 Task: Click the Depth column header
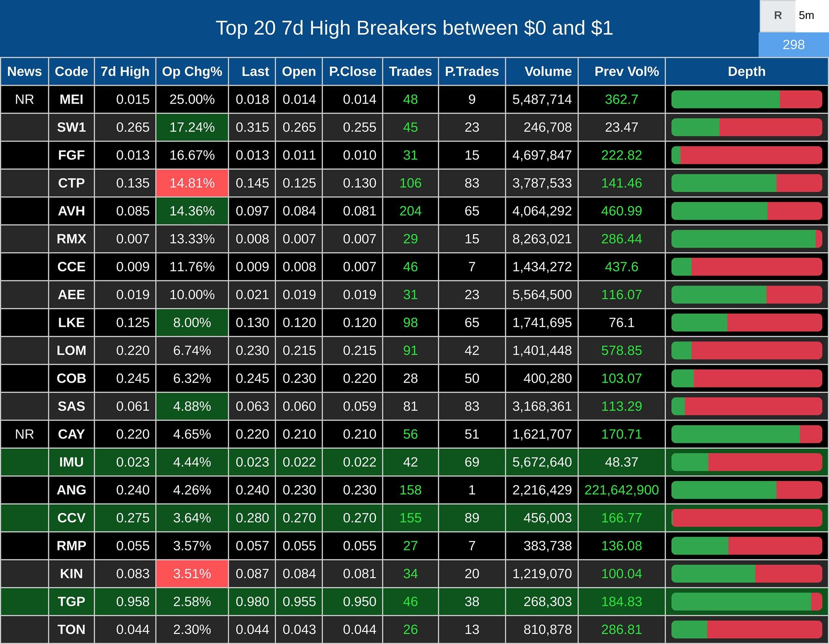[x=746, y=72]
